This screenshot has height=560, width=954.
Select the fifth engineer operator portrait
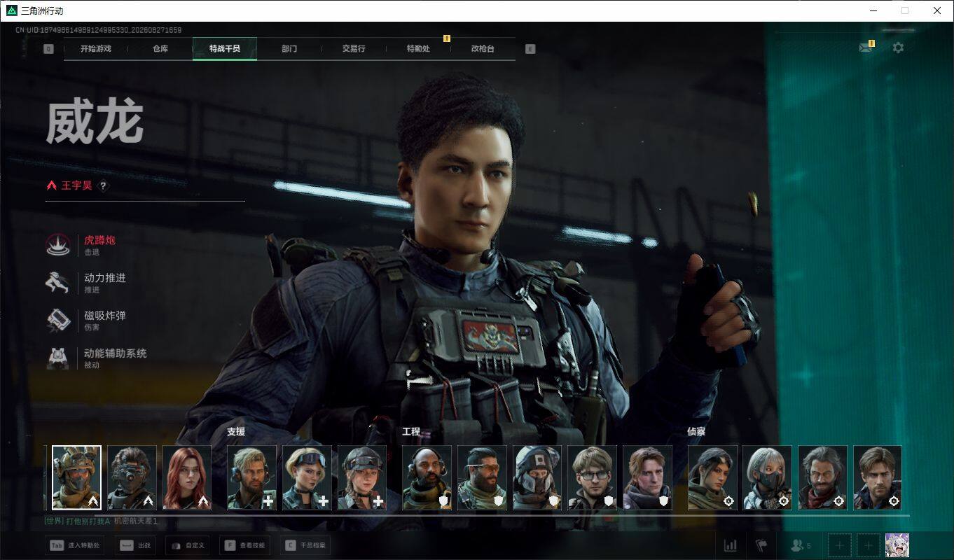648,477
